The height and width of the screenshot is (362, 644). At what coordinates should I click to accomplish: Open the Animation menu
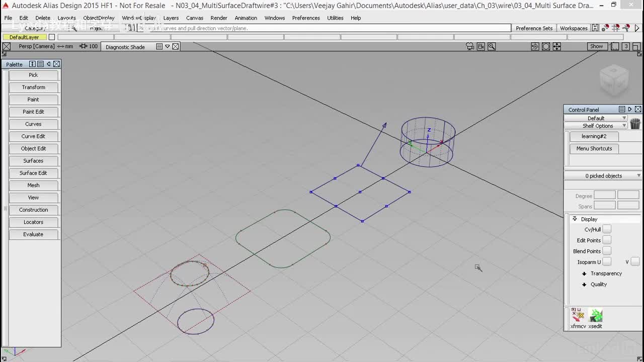(x=246, y=18)
